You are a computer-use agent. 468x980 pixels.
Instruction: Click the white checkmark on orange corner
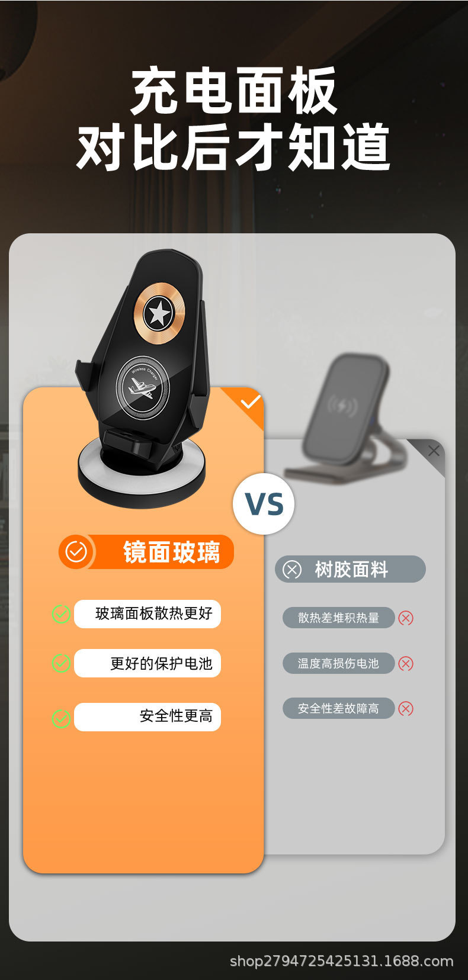[251, 402]
